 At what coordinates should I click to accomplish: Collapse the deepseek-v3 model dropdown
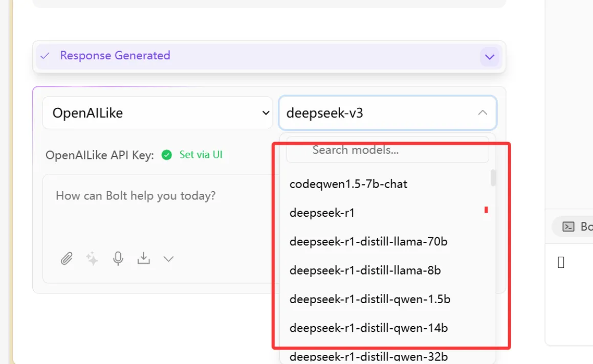point(482,113)
